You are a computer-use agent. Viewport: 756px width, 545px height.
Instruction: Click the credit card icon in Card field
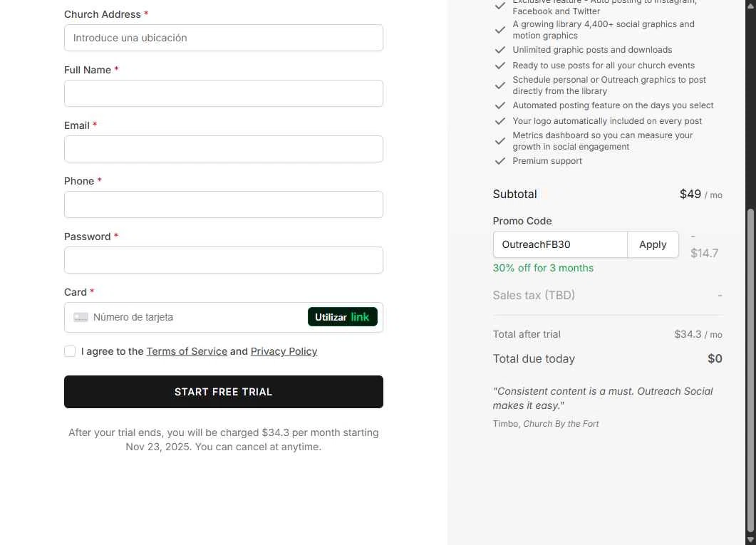click(81, 317)
